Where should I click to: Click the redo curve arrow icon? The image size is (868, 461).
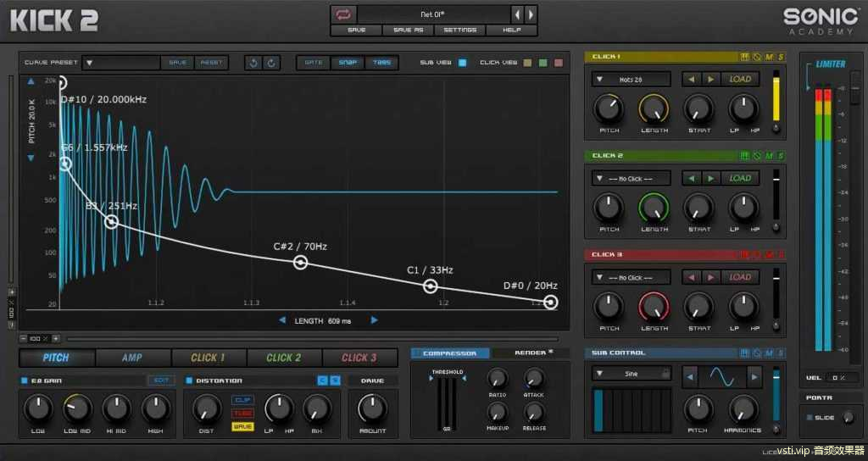[x=271, y=63]
